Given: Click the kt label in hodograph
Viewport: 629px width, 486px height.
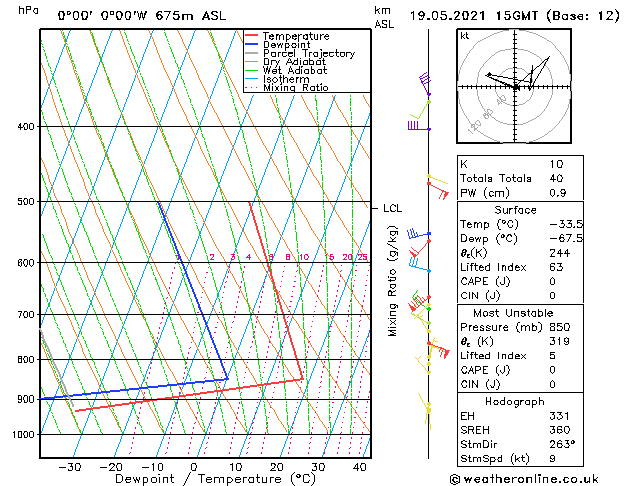Looking at the screenshot, I should [465, 36].
